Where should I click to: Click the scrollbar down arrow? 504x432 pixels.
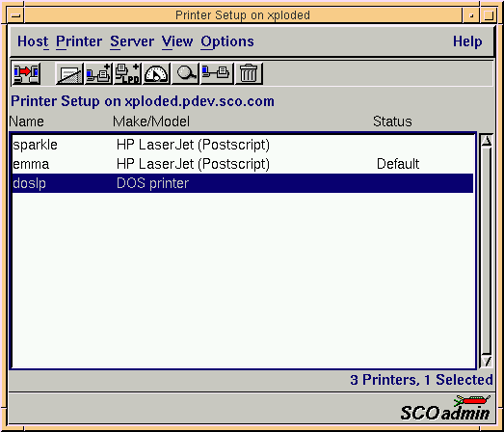click(x=487, y=362)
